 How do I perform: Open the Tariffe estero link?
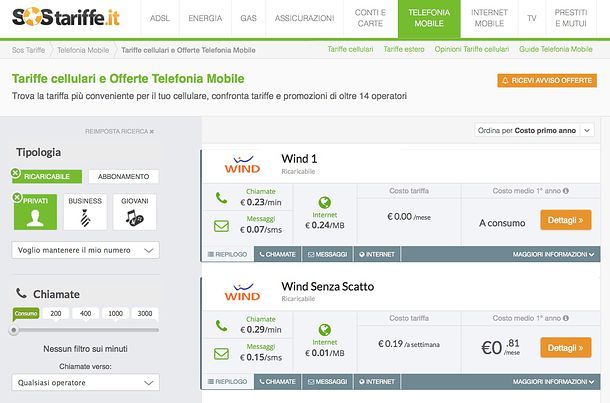click(404, 49)
